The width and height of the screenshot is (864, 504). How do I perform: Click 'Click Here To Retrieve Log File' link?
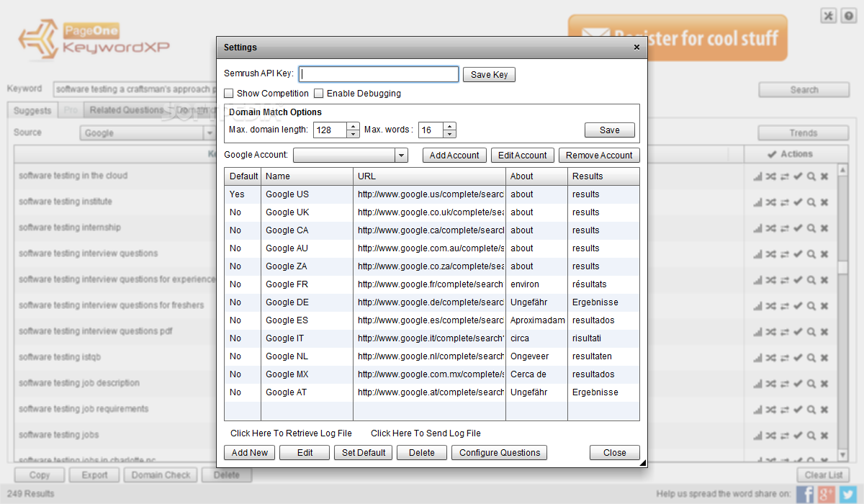291,433
